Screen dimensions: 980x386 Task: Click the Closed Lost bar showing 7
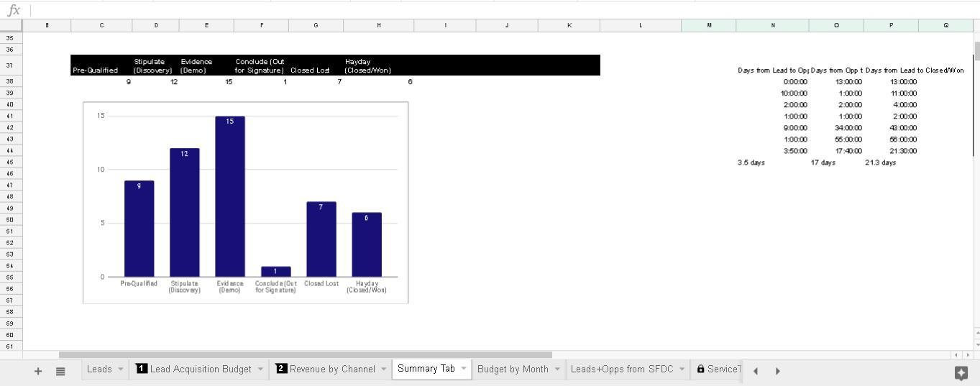[x=321, y=239]
